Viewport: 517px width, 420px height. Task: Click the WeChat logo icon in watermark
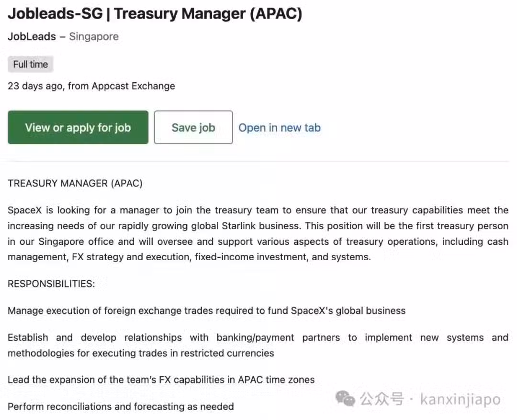345,398
